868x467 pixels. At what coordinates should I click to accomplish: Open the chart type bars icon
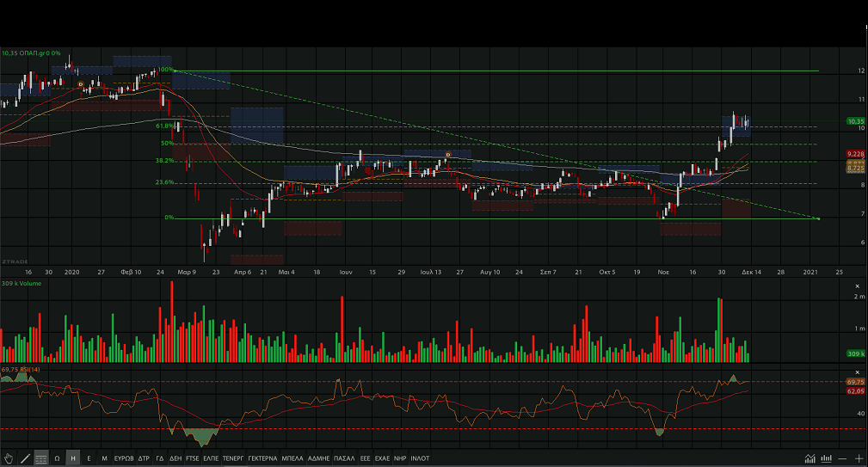click(x=827, y=458)
